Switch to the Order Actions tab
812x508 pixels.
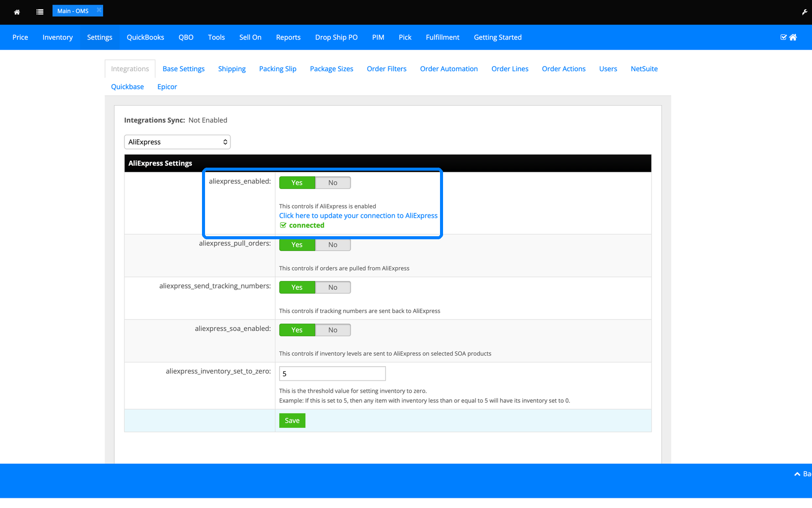(563, 69)
